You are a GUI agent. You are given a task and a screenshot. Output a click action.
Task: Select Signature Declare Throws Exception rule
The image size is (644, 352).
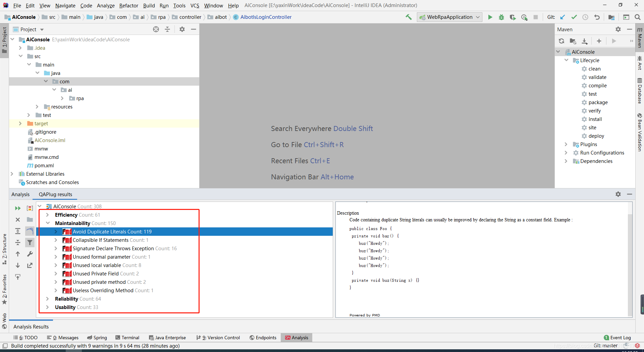113,249
